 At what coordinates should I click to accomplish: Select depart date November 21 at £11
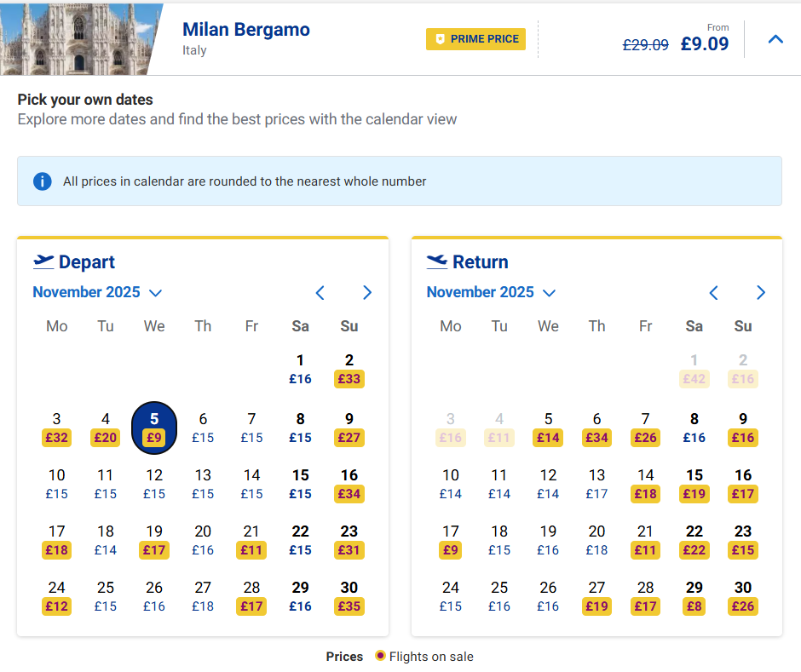point(251,541)
